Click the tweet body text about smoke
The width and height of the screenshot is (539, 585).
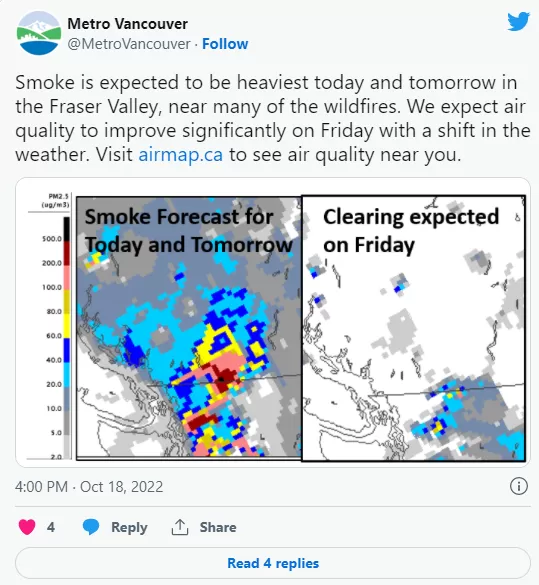pos(273,118)
